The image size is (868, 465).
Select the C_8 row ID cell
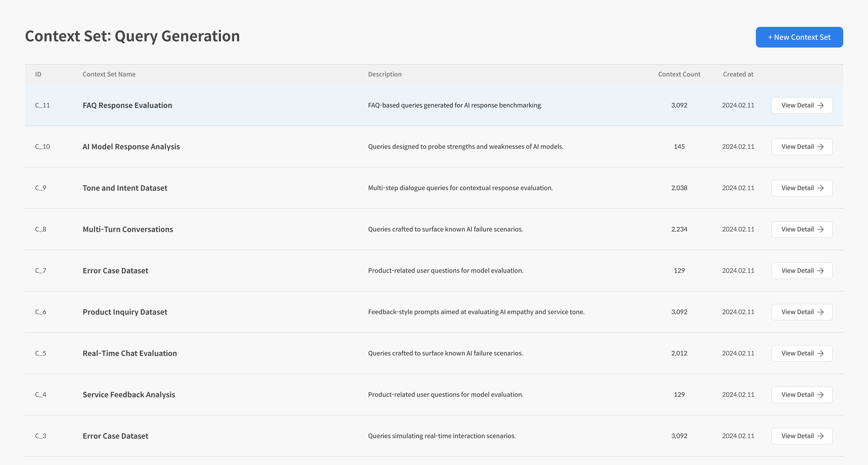[x=41, y=229]
